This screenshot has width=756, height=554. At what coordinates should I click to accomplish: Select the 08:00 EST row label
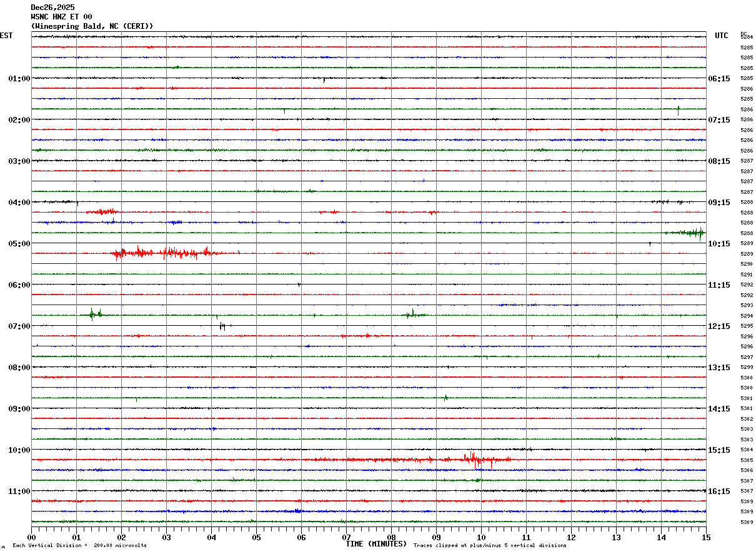click(19, 368)
